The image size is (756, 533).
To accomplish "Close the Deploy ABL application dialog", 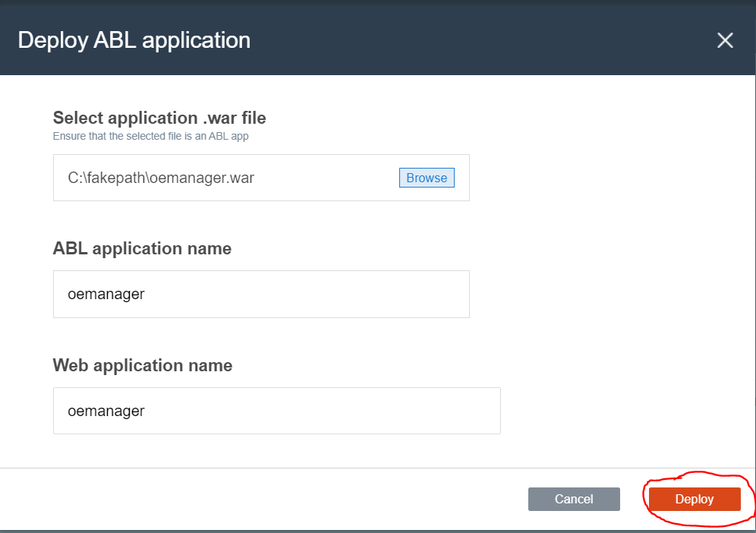I will pyautogui.click(x=725, y=40).
